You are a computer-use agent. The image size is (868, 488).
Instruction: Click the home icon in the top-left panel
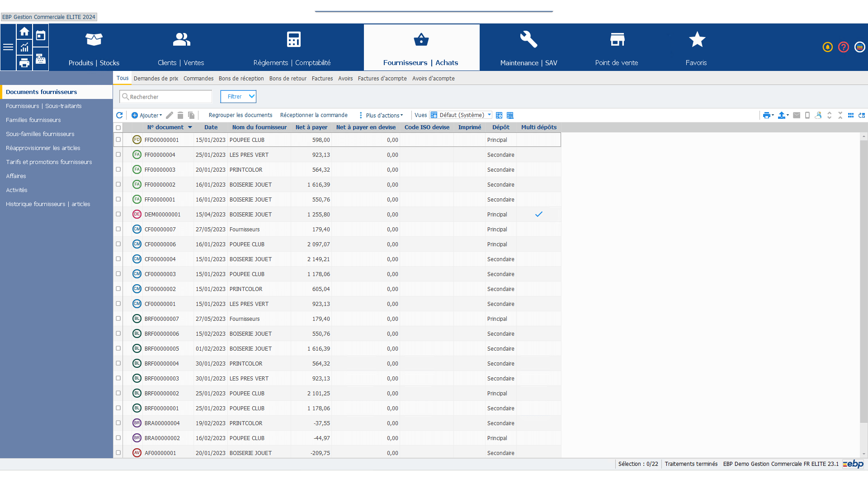[24, 32]
